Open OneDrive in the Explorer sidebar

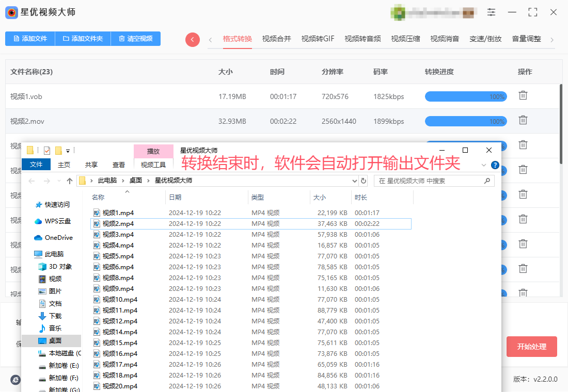(x=53, y=238)
